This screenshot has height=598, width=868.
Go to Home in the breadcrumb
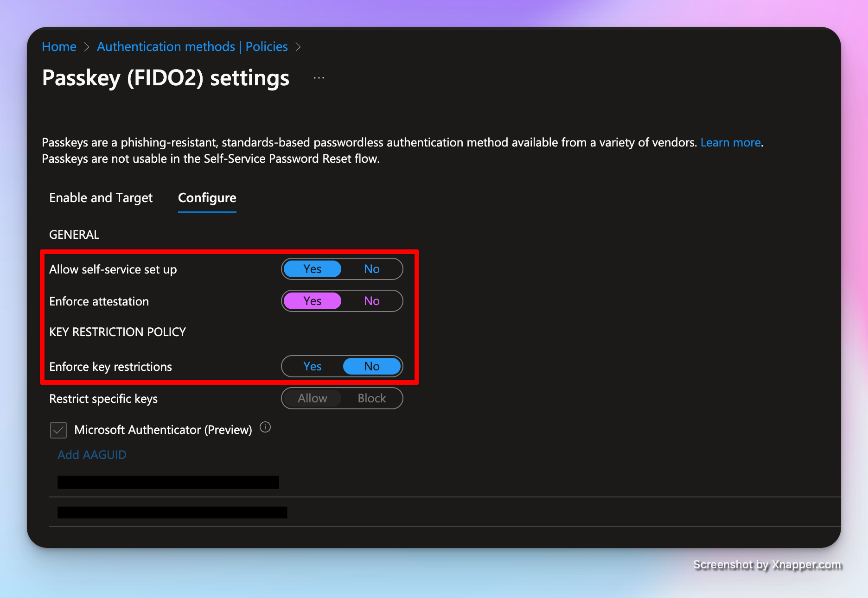tap(59, 47)
